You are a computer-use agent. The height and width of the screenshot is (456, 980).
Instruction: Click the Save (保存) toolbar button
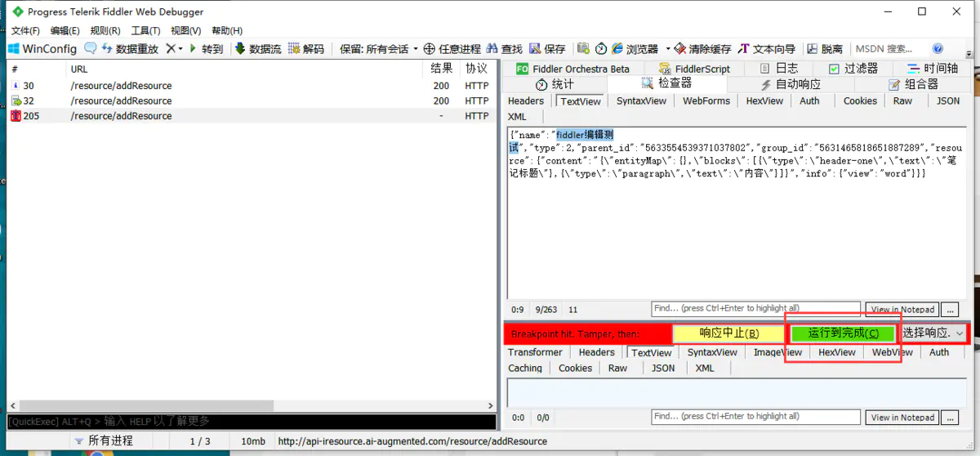pyautogui.click(x=547, y=49)
